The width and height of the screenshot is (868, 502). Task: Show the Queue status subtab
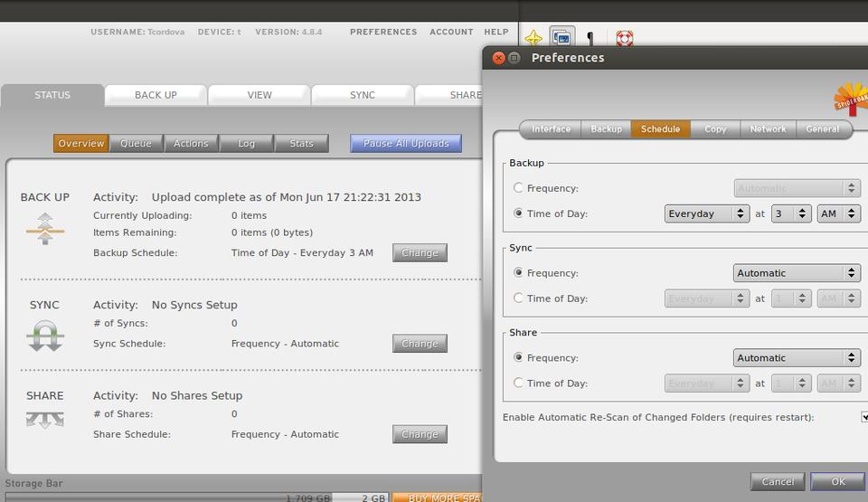(x=136, y=144)
